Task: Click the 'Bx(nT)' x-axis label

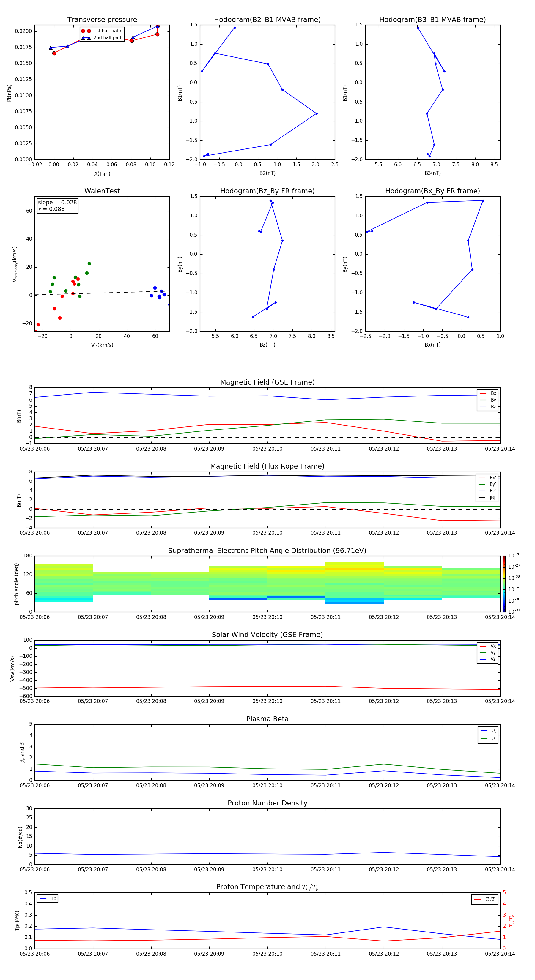Action: tap(432, 345)
